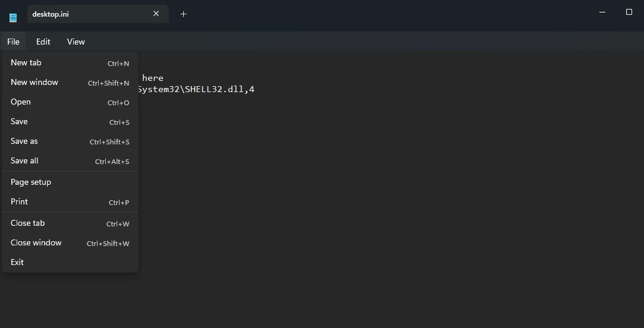Screen dimensions: 644x328
Task: Choose Save as option
Action: 24,141
